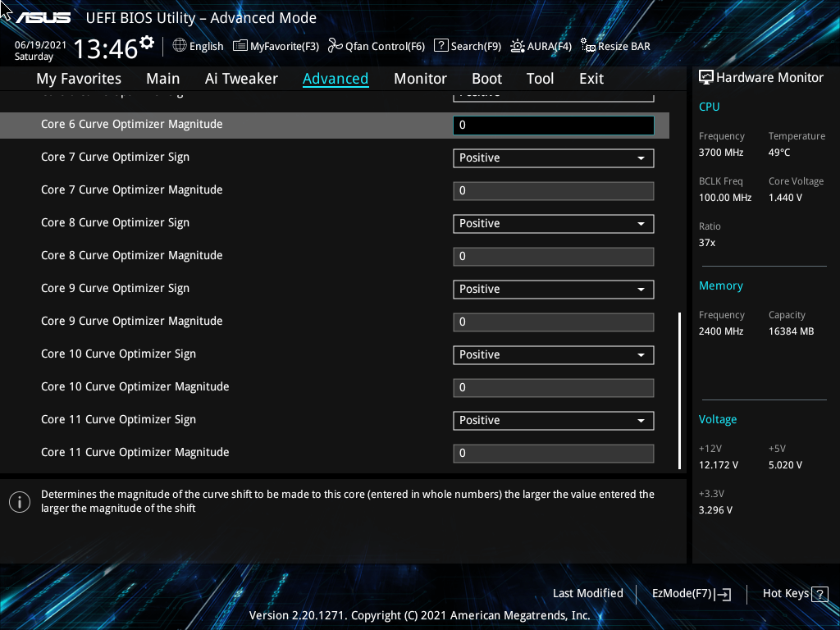Click the 37x ratio value

(x=706, y=243)
